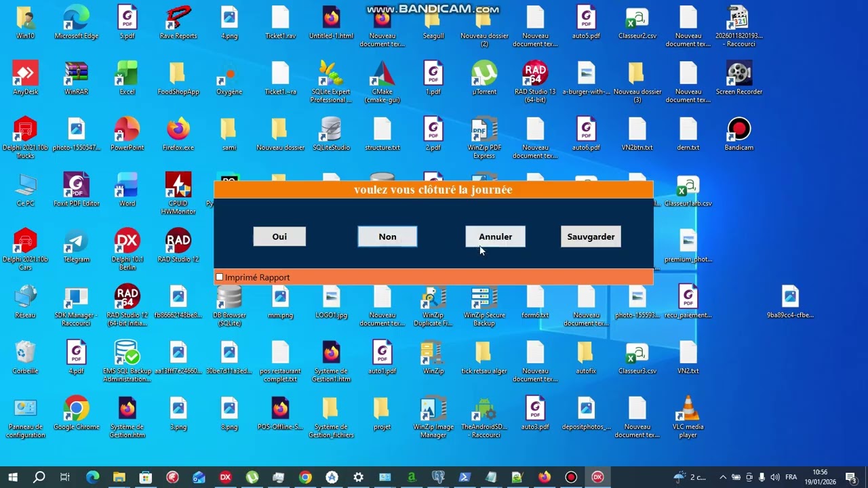Open the Google Chrome desktop shortcut
The image size is (868, 488).
pos(76,413)
